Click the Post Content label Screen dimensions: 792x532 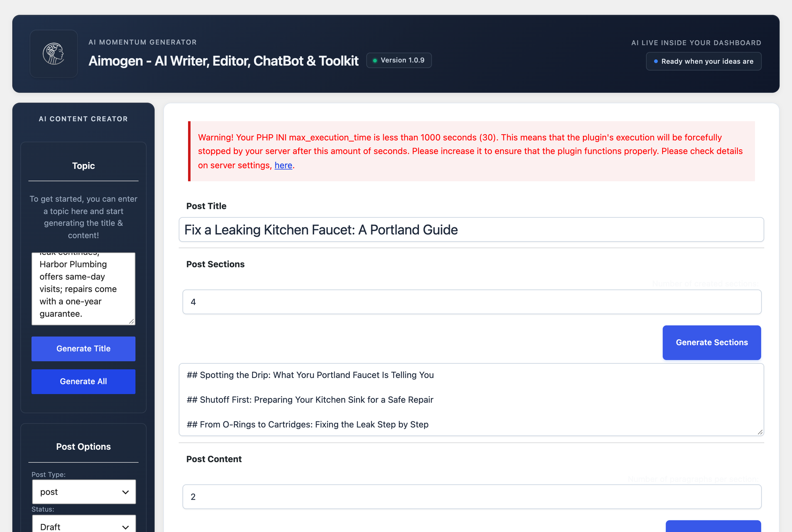[214, 459]
